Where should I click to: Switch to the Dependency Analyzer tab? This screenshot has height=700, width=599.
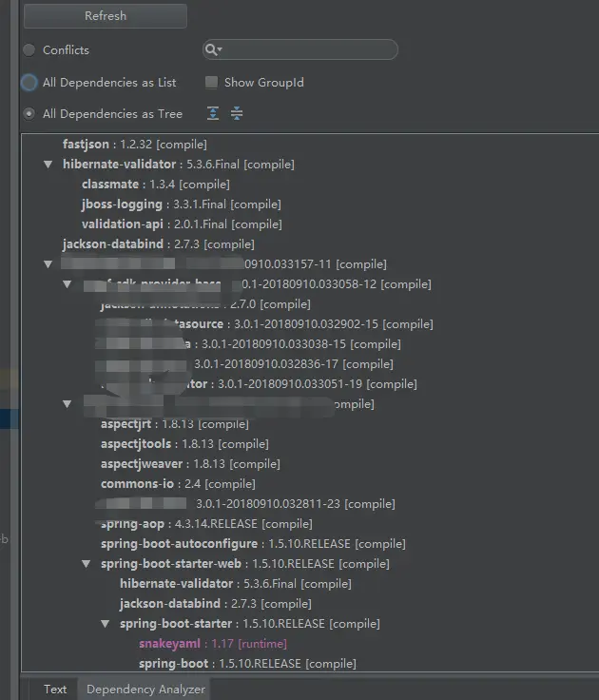(145, 690)
